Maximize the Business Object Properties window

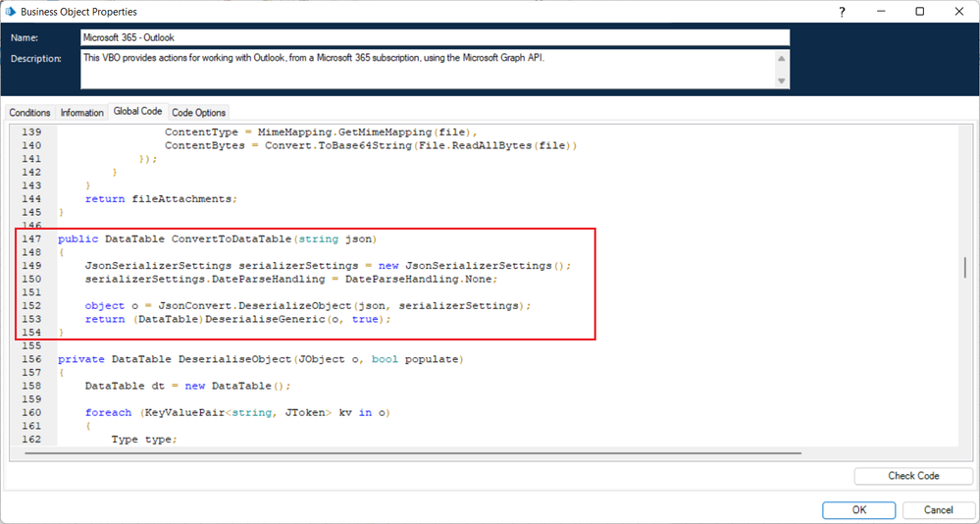(919, 11)
